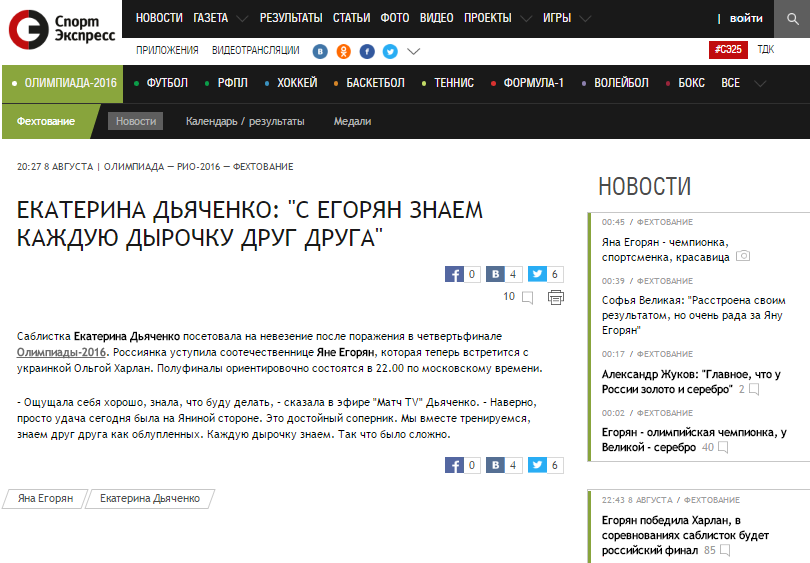Share on VK above the article text
Screen dimensions: 810x563
495,274
